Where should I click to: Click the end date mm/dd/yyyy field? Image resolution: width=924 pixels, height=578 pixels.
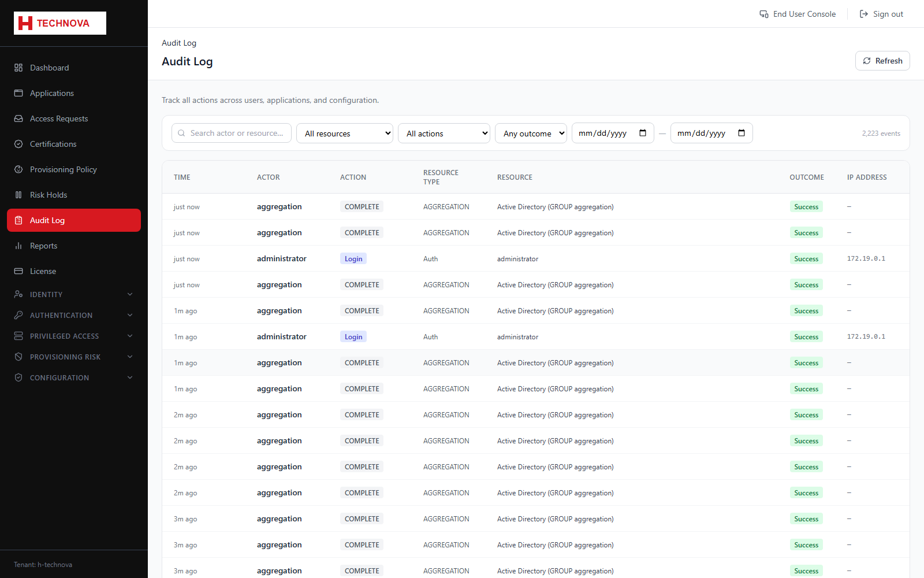711,133
